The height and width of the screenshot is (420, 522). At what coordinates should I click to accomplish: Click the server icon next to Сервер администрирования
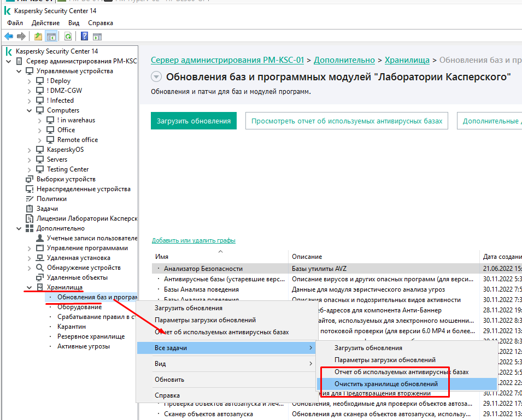[x=19, y=61]
